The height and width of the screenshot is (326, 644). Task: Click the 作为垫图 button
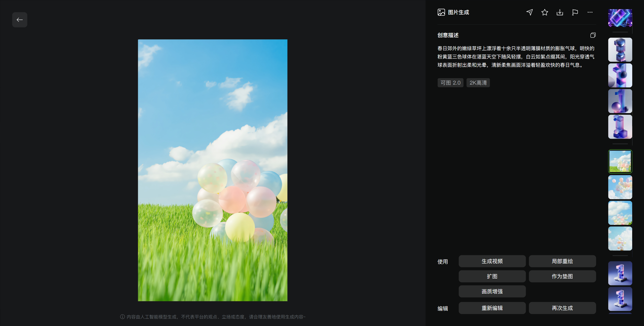562,276
